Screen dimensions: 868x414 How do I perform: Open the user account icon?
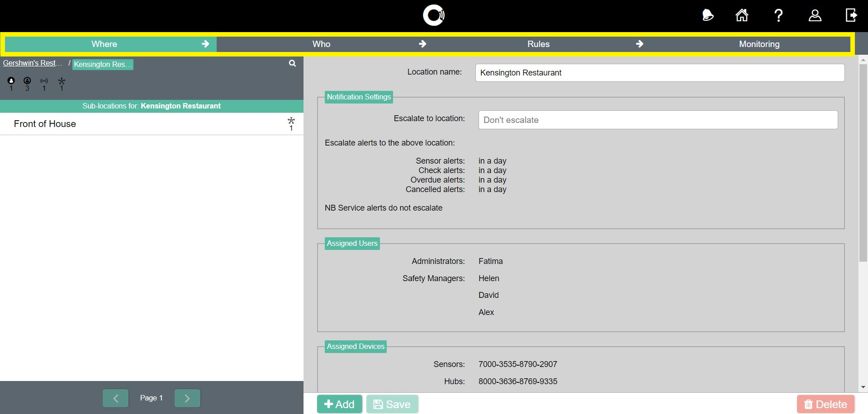coord(815,15)
